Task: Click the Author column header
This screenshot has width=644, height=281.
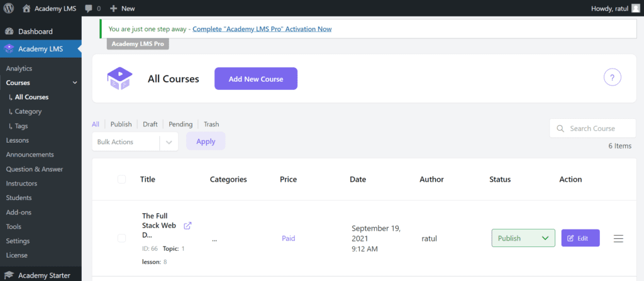Action: (x=431, y=180)
